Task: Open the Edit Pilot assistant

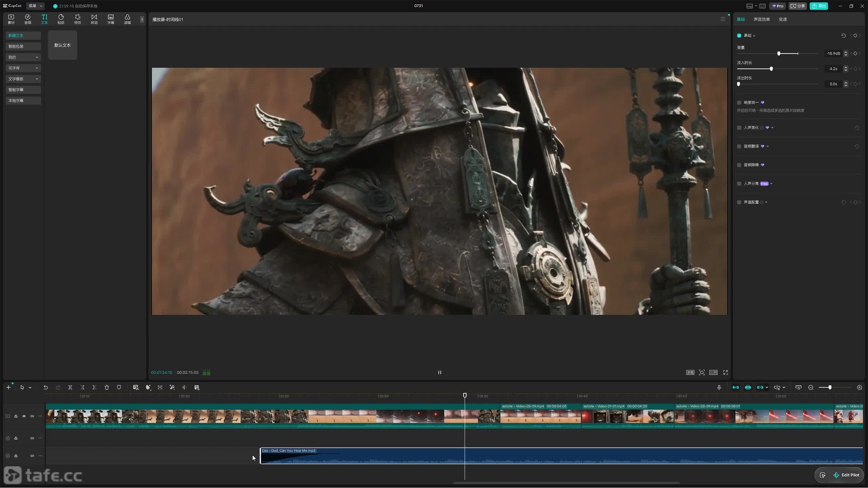Action: [846, 475]
